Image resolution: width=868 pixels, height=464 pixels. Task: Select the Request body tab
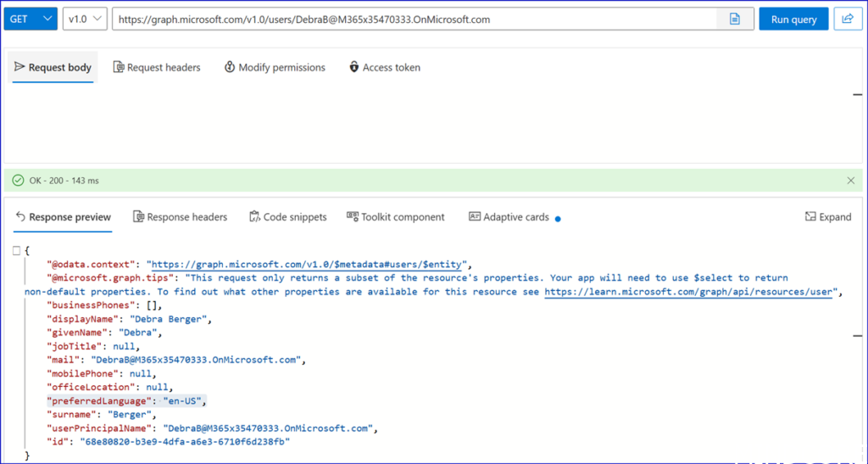pos(53,67)
